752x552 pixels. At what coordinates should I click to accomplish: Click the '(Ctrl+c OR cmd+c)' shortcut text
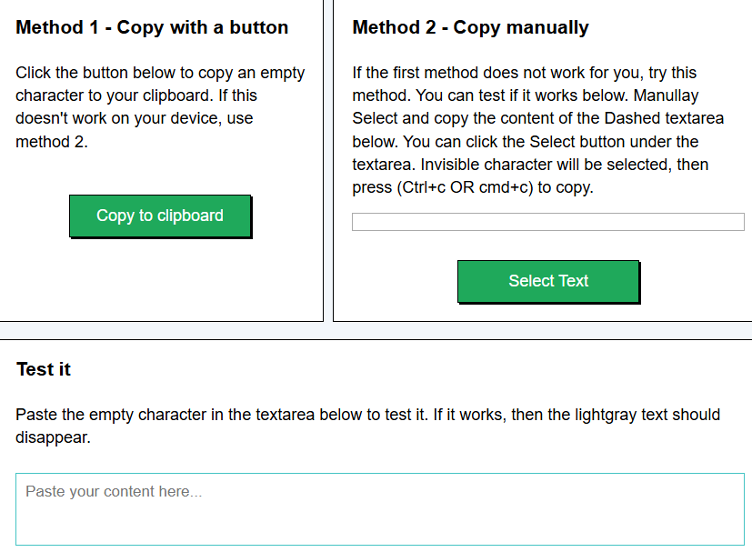[x=465, y=188]
